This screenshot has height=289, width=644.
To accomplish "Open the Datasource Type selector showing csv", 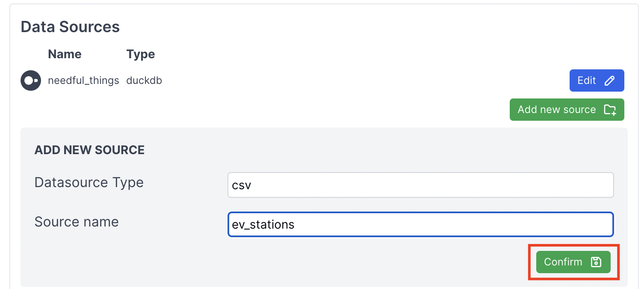I will click(x=420, y=185).
